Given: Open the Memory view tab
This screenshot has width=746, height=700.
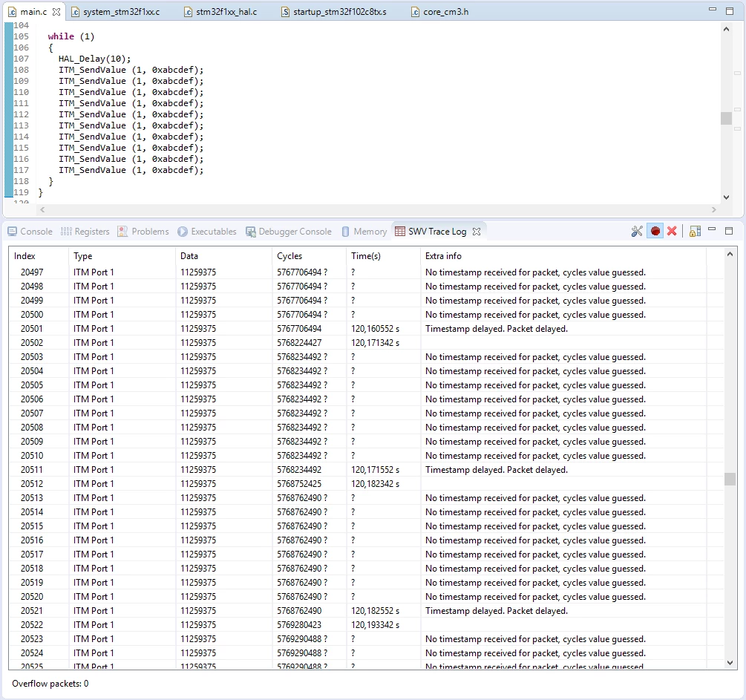Looking at the screenshot, I should coord(364,232).
